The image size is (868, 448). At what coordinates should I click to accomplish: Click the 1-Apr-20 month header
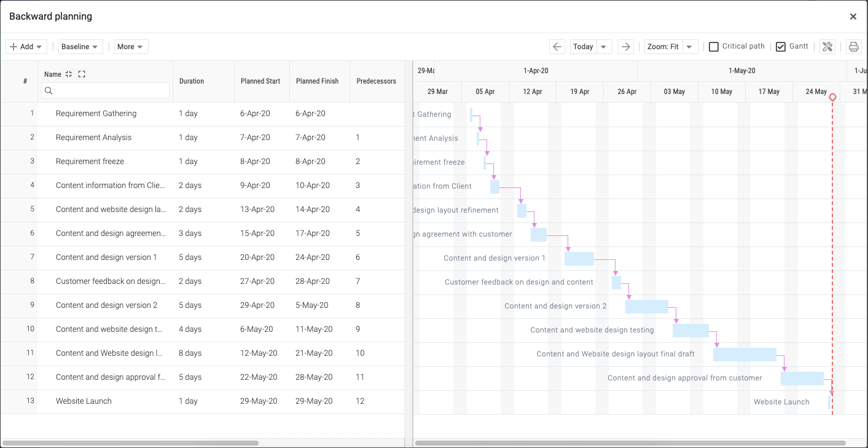pos(536,71)
